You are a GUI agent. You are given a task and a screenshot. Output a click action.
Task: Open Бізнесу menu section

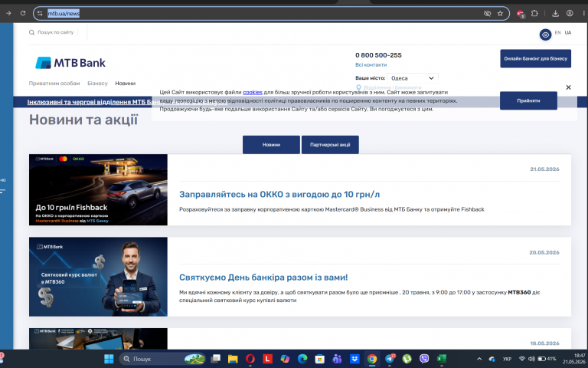coord(97,84)
